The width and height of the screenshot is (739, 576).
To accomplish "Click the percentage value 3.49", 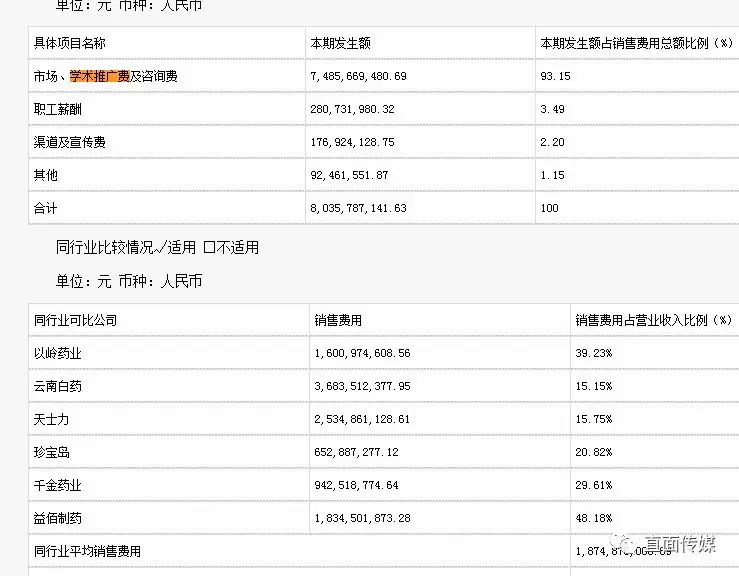I will (x=552, y=109).
